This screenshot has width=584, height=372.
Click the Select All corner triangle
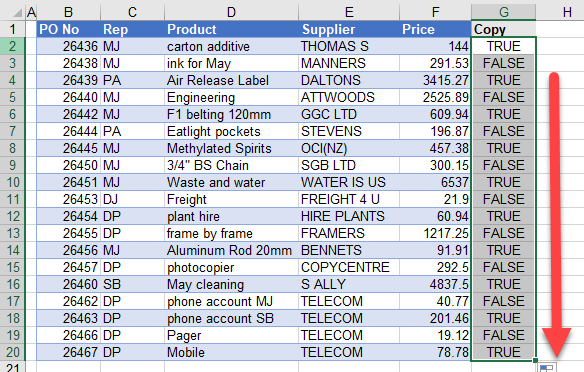click(x=17, y=13)
